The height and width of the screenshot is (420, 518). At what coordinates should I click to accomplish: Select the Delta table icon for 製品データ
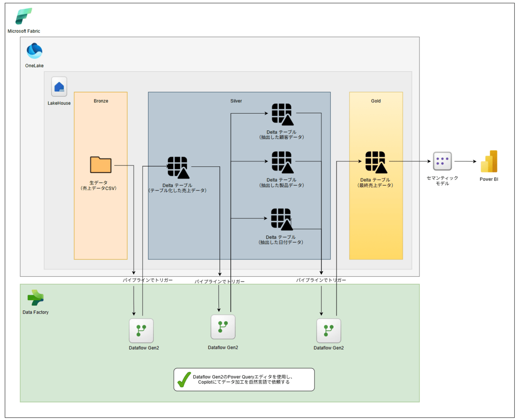(x=282, y=162)
